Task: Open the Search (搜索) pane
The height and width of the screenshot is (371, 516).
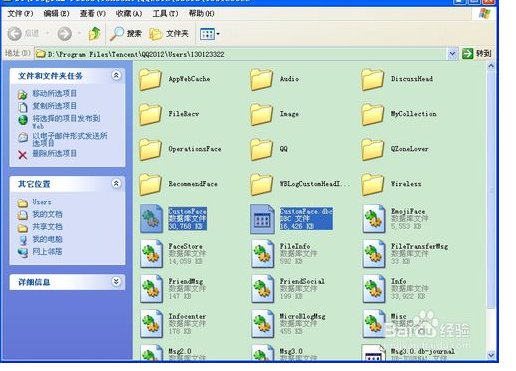Action: pyautogui.click(x=126, y=34)
